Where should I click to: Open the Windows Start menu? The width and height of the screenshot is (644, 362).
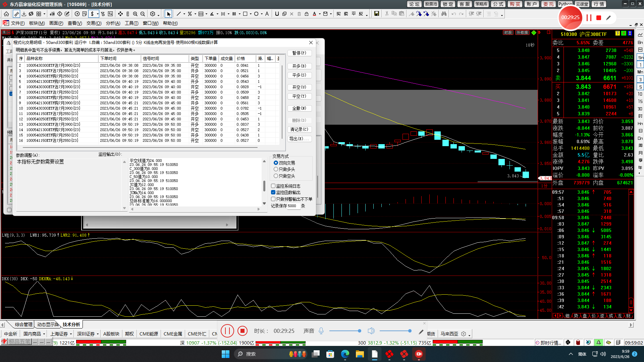tap(225, 354)
